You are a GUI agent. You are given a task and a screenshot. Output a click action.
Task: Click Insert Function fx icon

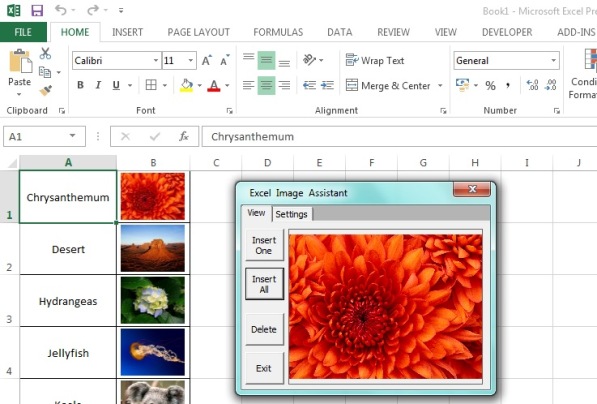tap(184, 136)
